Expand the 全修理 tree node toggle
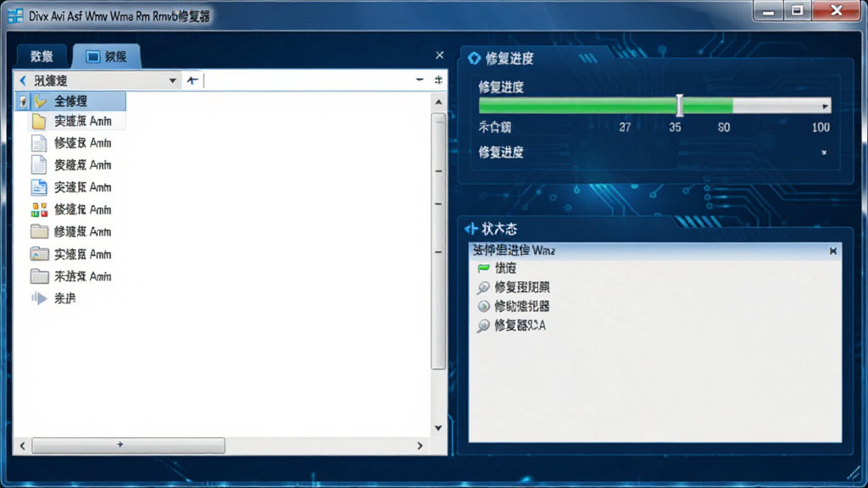868x488 pixels. click(23, 102)
